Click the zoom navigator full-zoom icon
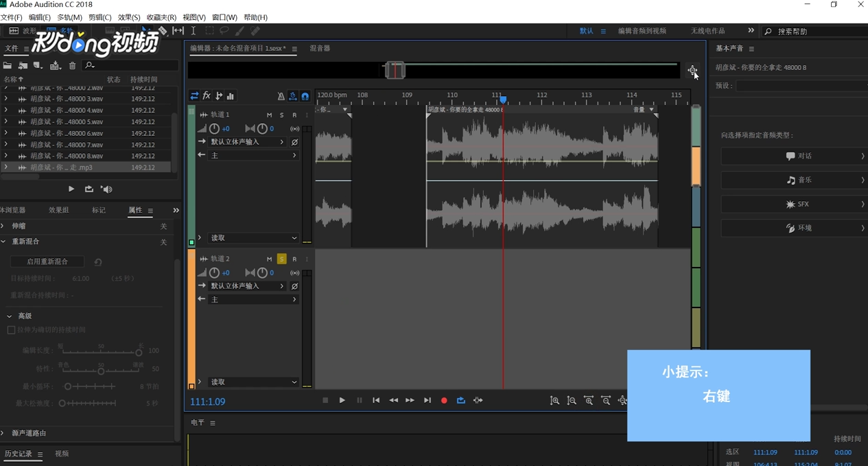The width and height of the screenshot is (868, 466). click(692, 70)
